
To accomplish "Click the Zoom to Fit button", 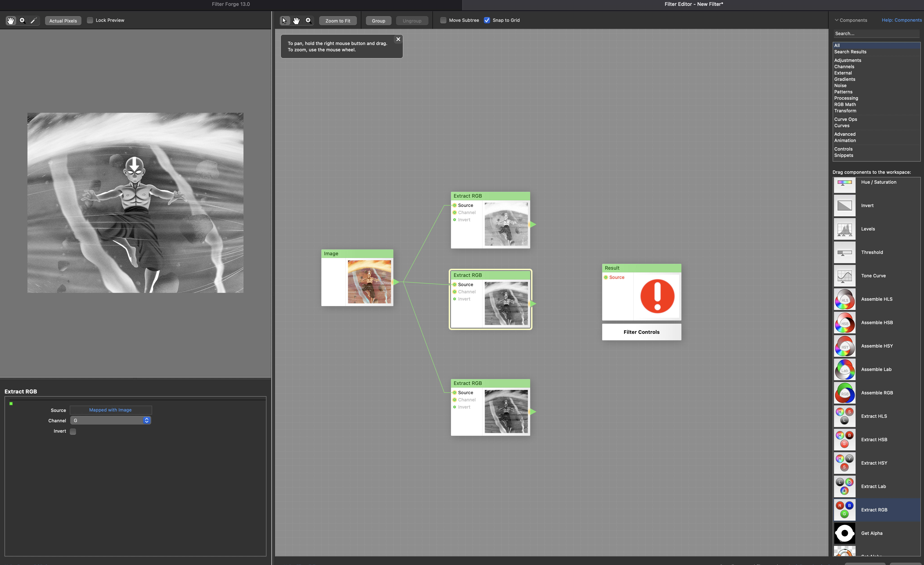I will [x=338, y=21].
